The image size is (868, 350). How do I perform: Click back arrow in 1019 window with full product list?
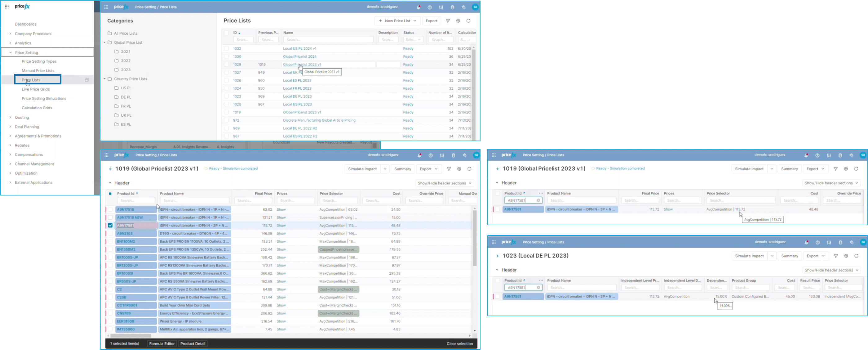(x=111, y=169)
